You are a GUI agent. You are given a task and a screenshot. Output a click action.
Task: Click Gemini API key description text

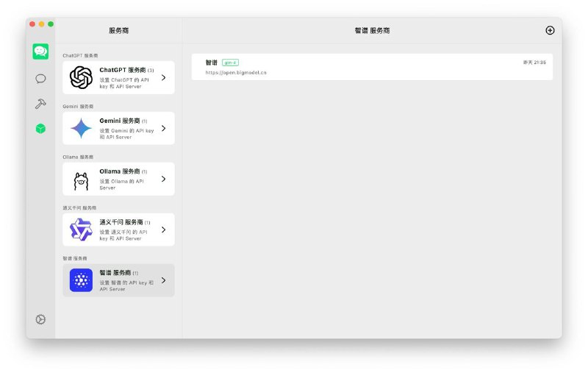tap(126, 134)
